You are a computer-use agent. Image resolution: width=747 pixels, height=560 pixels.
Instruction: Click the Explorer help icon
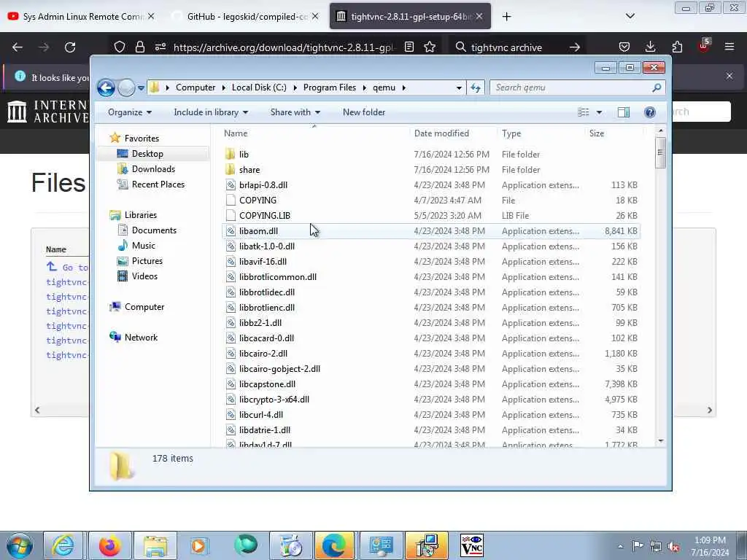point(650,112)
